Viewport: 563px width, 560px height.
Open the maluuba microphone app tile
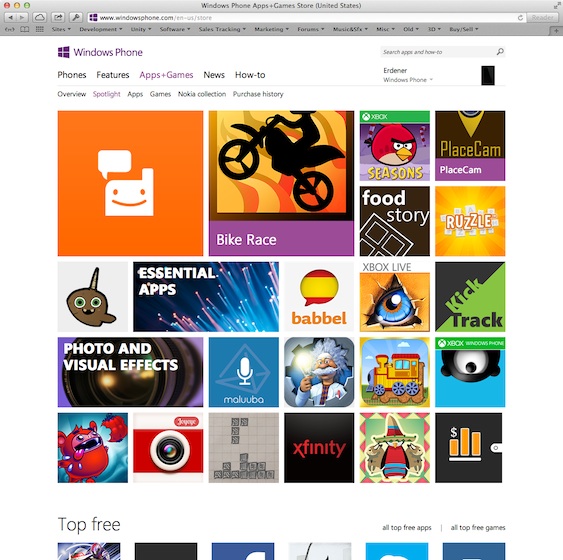coord(243,372)
